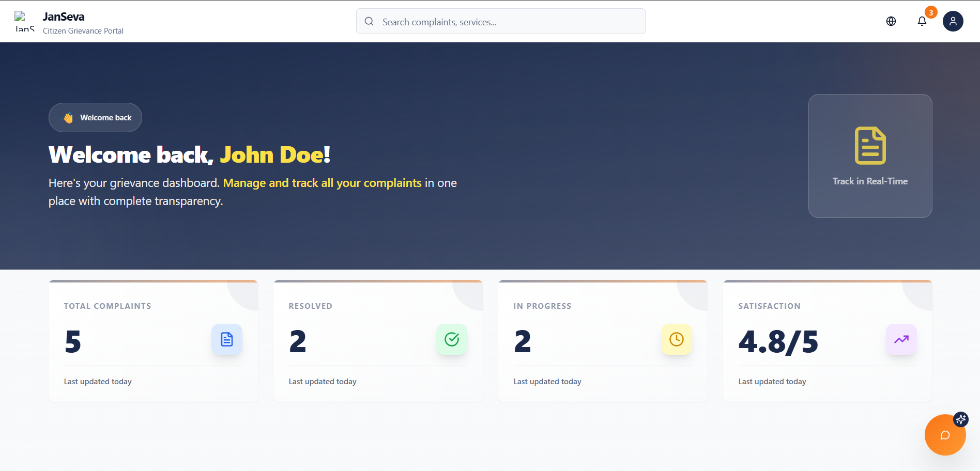Click the purple Satisfaction trend icon
Screen dimensions: 980x471
click(901, 339)
